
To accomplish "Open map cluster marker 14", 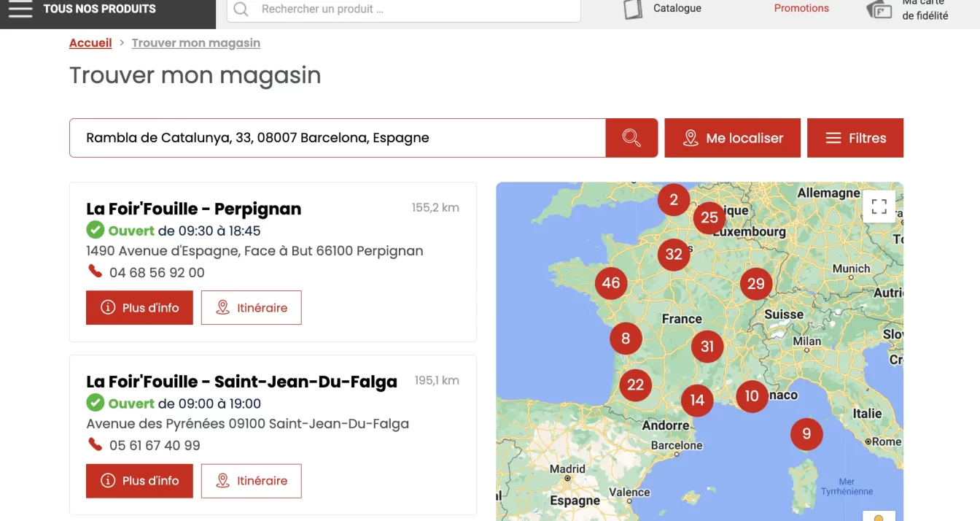I will pos(697,400).
